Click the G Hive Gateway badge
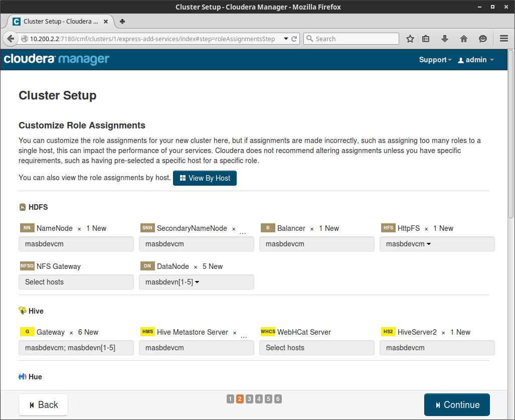The width and height of the screenshot is (515, 420). click(x=27, y=332)
